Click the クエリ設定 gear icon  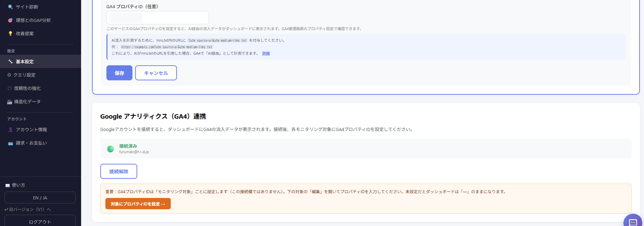pyautogui.click(x=9, y=75)
